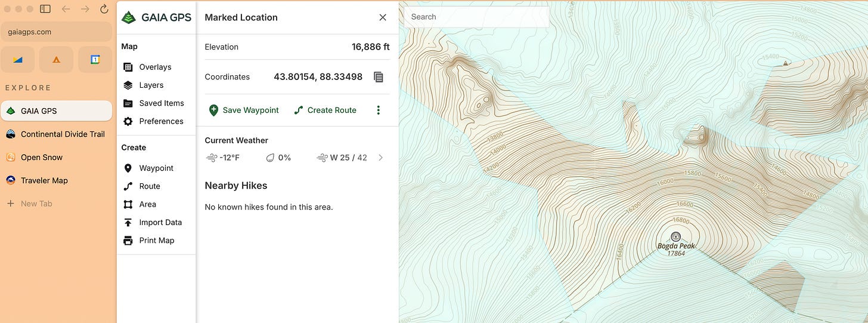The width and height of the screenshot is (868, 323).
Task: Click the small peak triangle near 15400 contour
Action: point(785,63)
